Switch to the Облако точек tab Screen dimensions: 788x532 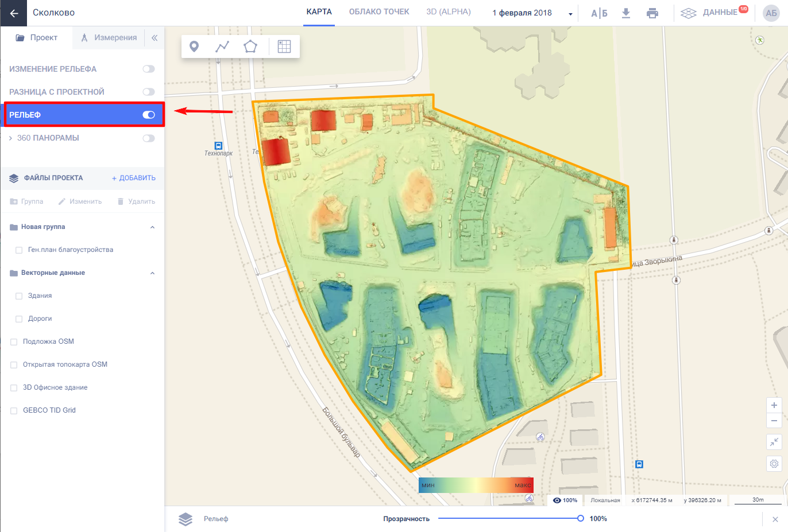coord(379,12)
